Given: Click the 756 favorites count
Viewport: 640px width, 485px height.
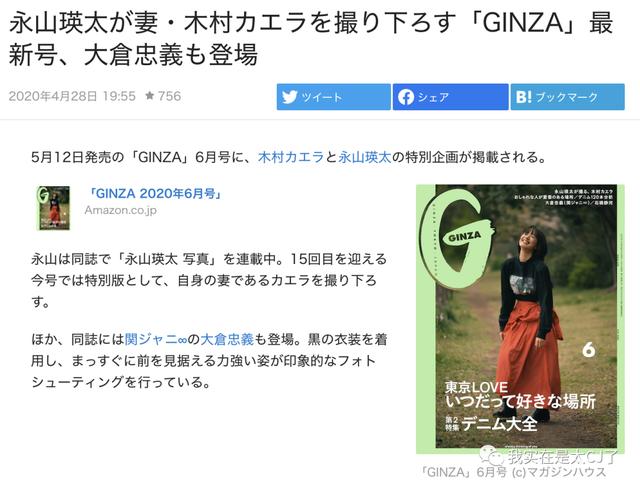Looking at the screenshot, I should click(169, 96).
